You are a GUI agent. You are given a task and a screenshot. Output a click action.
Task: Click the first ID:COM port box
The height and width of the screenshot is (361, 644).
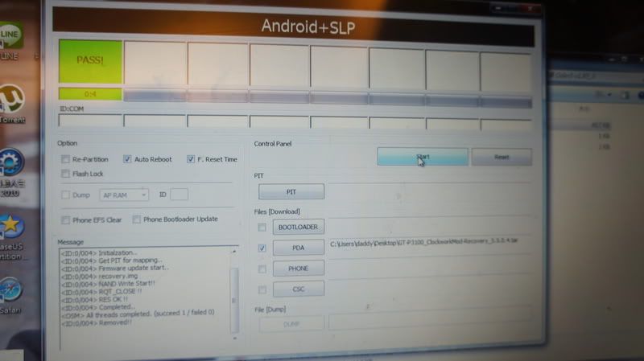90,120
